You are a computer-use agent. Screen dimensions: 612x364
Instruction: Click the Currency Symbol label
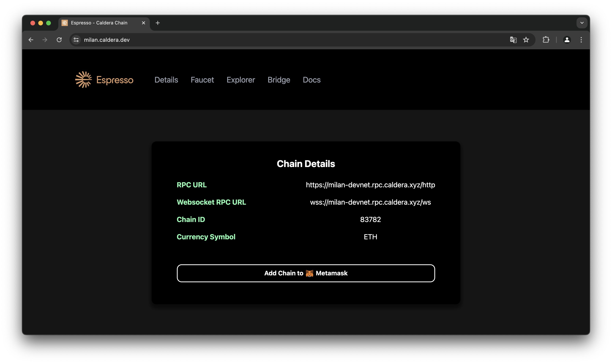click(x=206, y=237)
